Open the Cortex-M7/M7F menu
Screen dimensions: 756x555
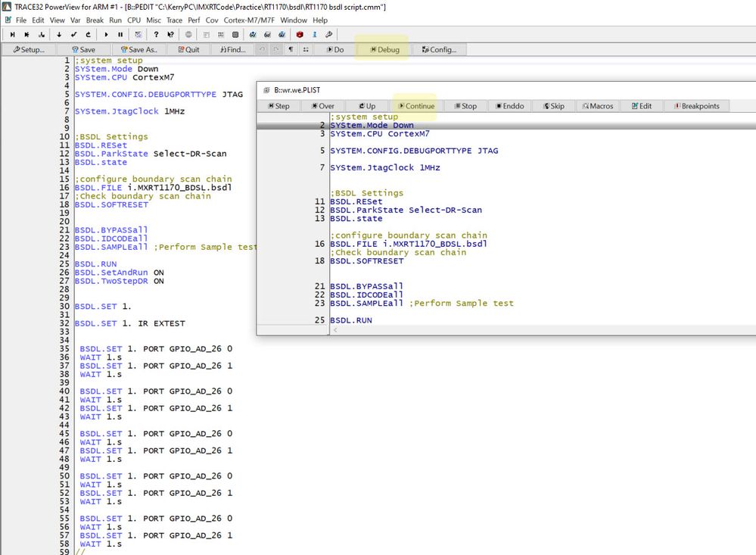click(x=249, y=20)
